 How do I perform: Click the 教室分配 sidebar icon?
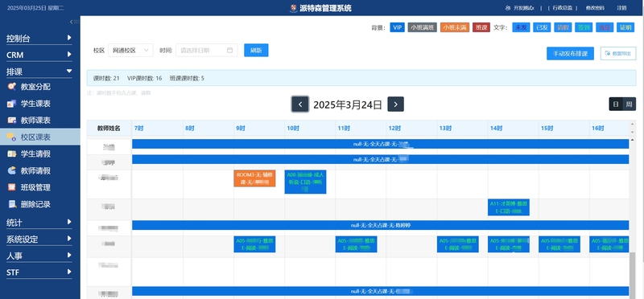(x=12, y=87)
